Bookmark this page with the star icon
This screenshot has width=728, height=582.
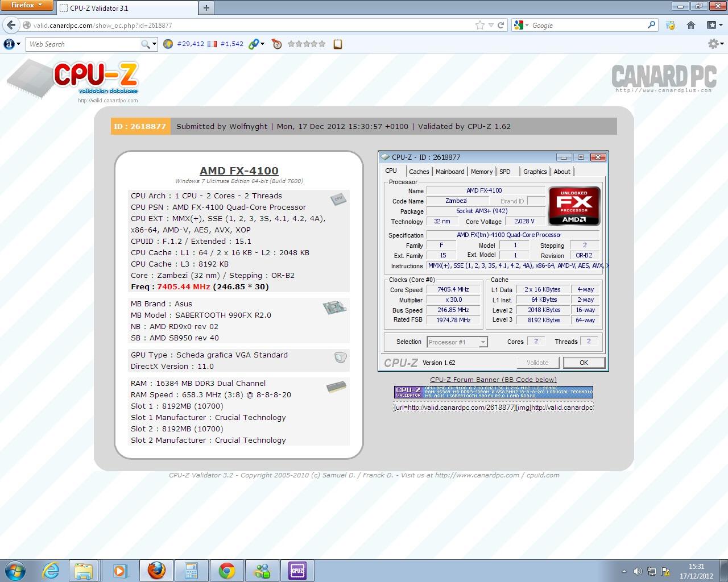pyautogui.click(x=480, y=25)
